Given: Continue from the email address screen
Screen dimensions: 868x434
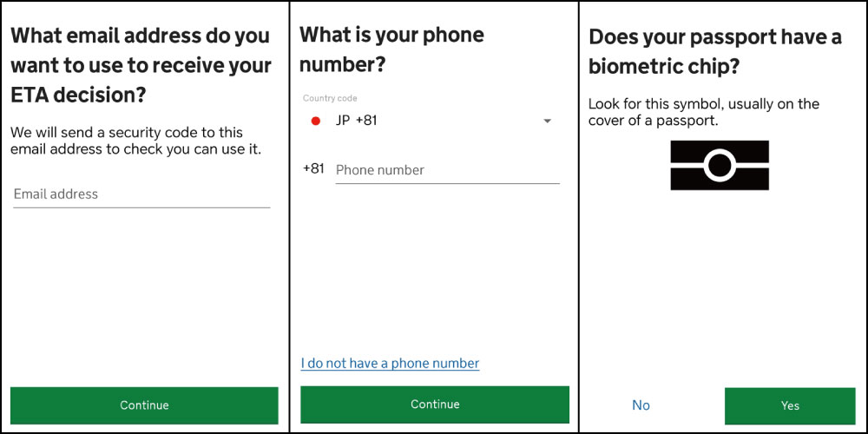Looking at the screenshot, I should [x=144, y=405].
